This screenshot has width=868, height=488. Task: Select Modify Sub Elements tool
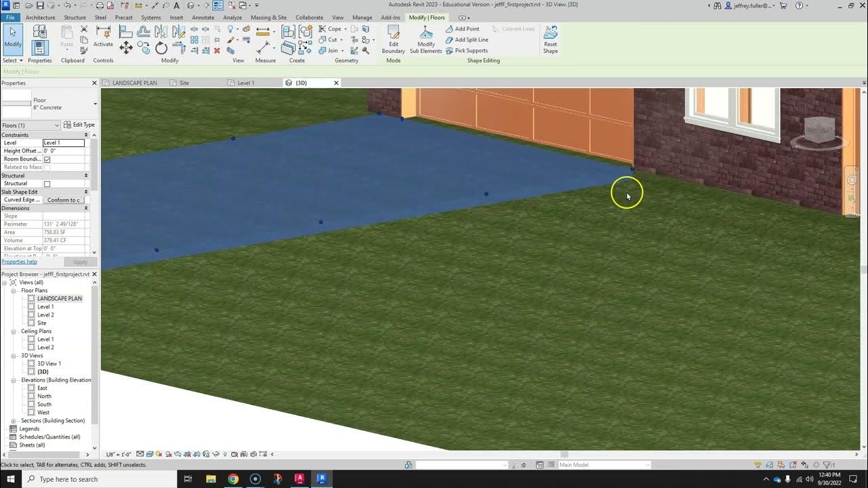(426, 39)
